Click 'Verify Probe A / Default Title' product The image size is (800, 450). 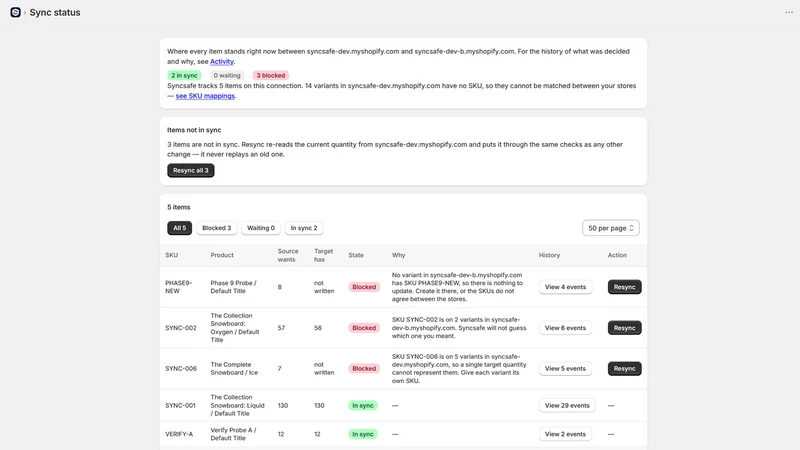[x=234, y=434]
